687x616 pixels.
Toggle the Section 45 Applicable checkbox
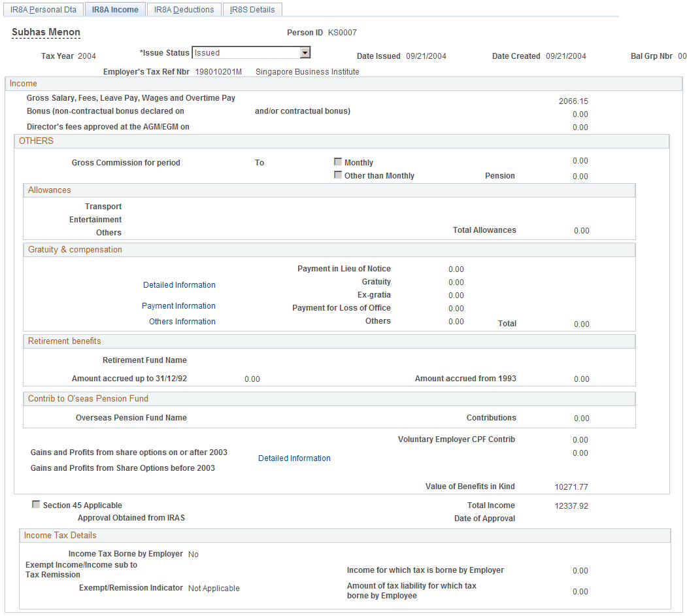click(x=37, y=504)
